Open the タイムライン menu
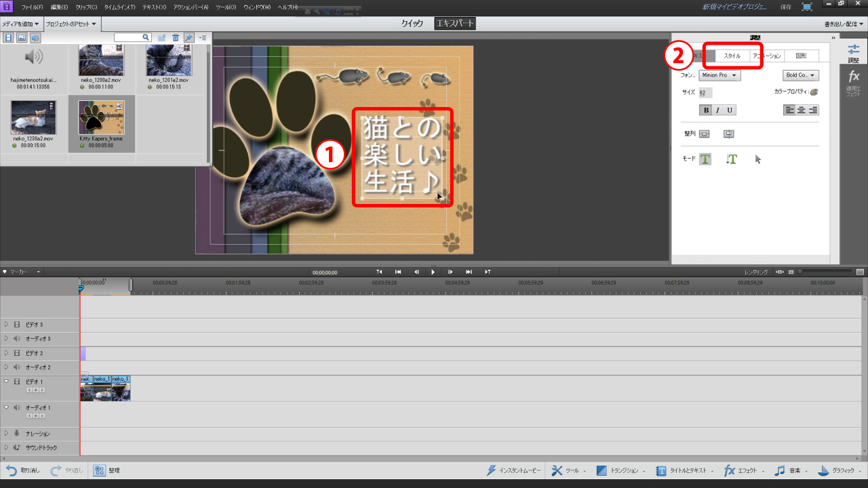 pyautogui.click(x=119, y=7)
